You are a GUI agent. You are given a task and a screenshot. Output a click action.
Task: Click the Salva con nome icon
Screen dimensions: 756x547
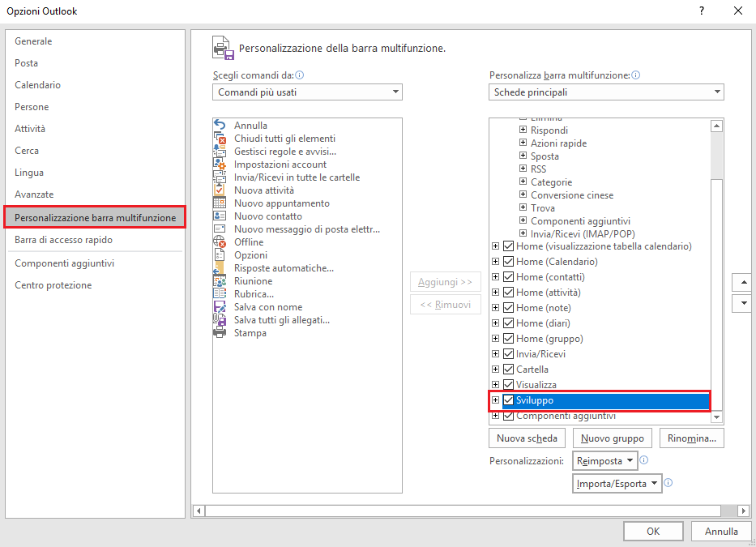click(x=220, y=307)
